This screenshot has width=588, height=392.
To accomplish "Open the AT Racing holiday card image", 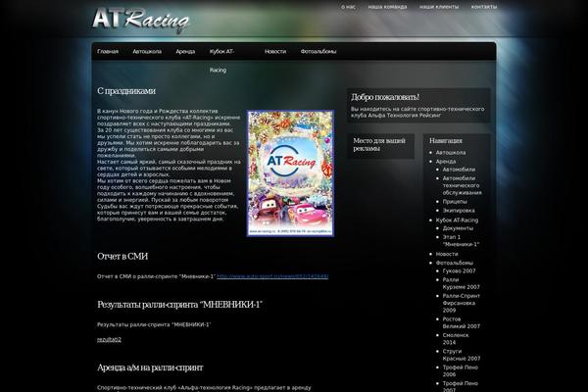I will [x=290, y=172].
